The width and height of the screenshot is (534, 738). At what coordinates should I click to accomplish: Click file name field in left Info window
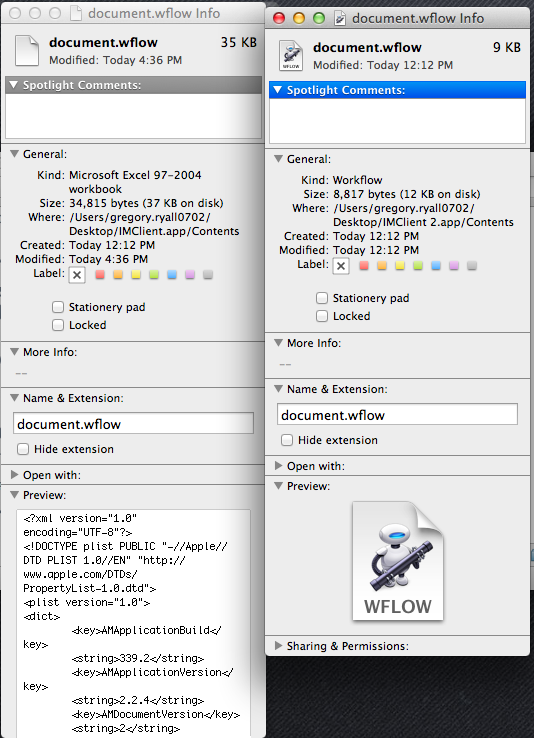pos(134,424)
